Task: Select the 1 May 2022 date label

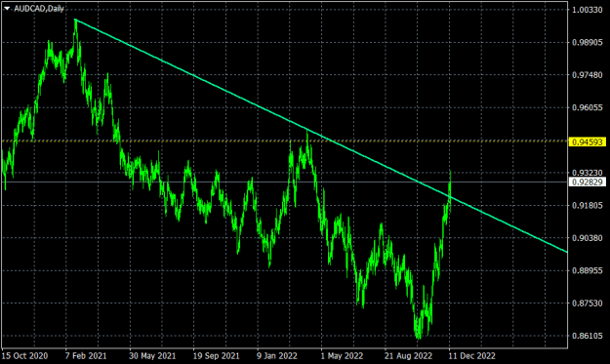Action: click(342, 356)
